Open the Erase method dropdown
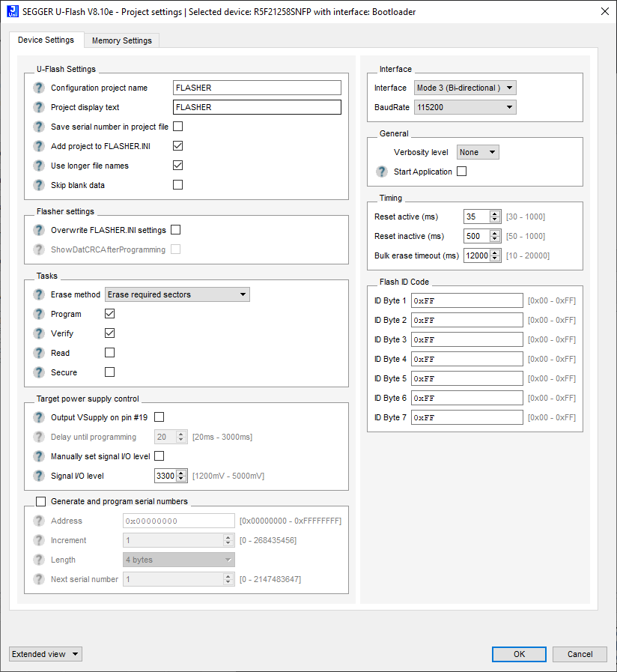The width and height of the screenshot is (617, 672). [177, 294]
